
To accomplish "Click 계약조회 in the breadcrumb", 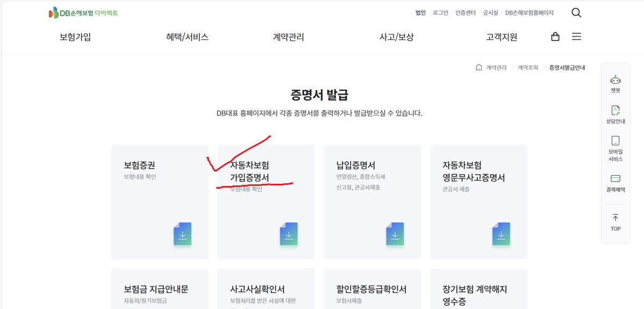I will click(x=528, y=67).
